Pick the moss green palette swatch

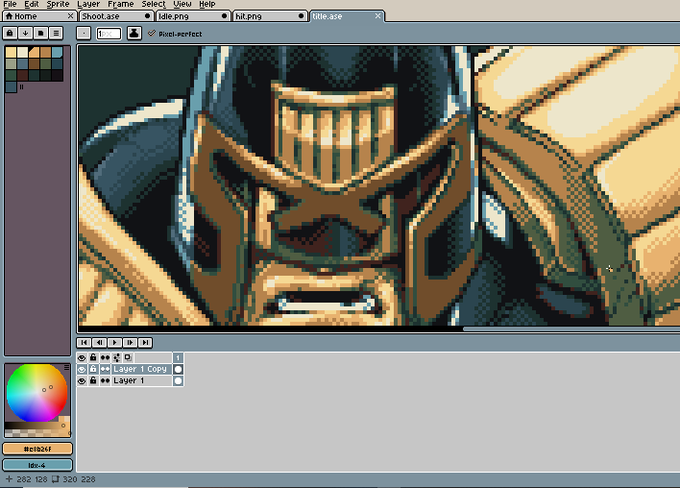pos(46,64)
